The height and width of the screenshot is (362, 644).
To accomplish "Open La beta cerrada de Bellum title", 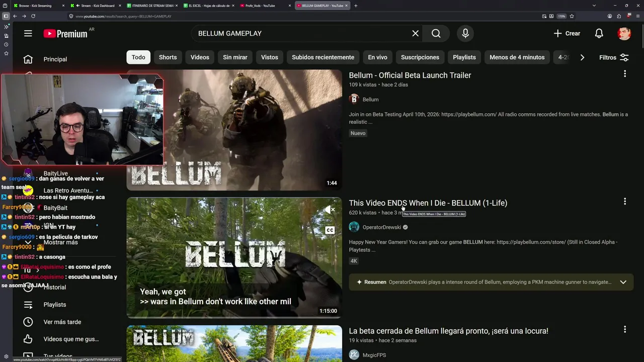I will point(449,331).
